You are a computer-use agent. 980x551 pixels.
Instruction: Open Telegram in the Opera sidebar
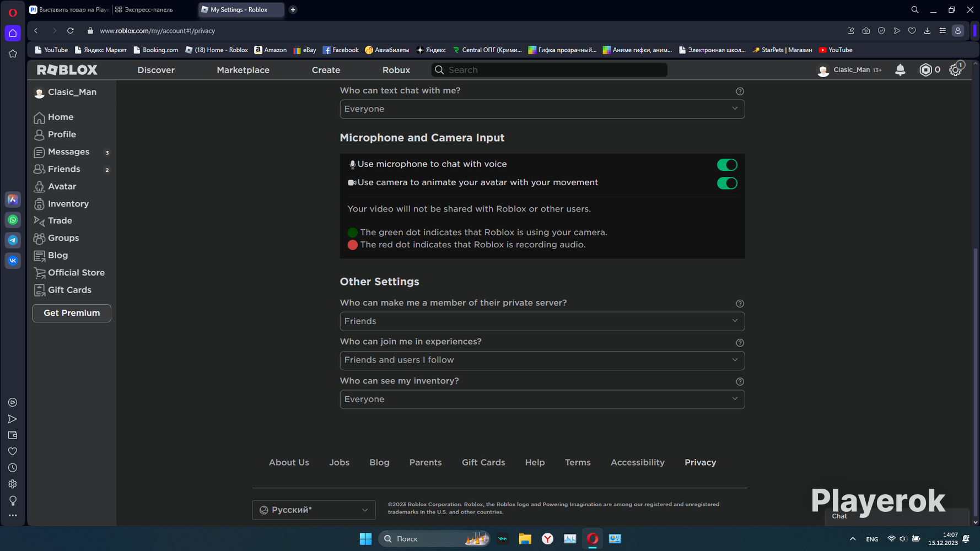pyautogui.click(x=13, y=240)
